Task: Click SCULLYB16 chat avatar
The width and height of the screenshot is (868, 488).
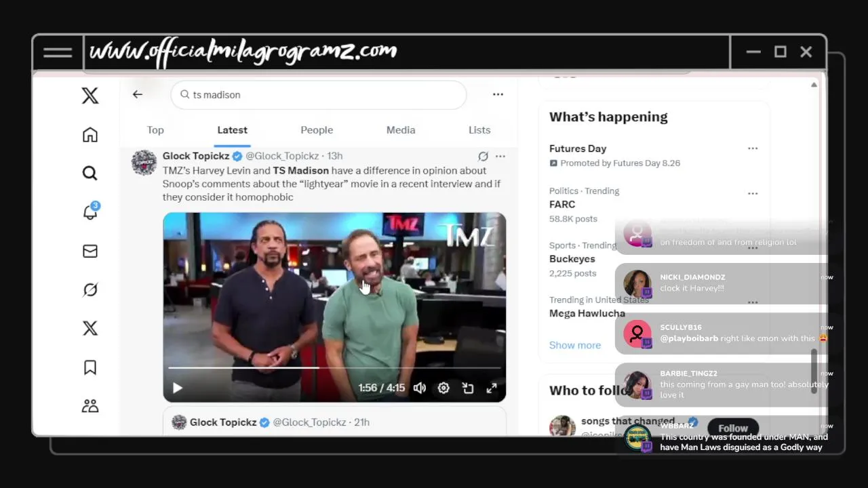Action: click(637, 333)
